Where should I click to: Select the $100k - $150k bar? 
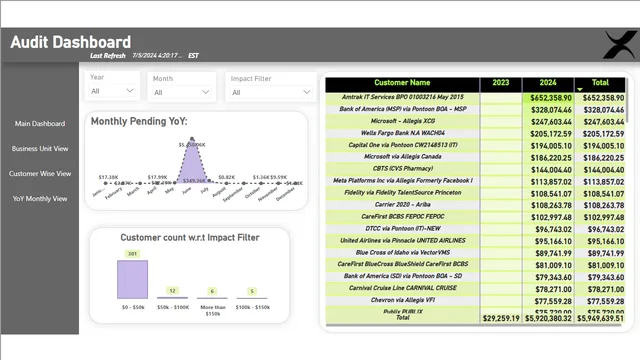[x=252, y=298]
